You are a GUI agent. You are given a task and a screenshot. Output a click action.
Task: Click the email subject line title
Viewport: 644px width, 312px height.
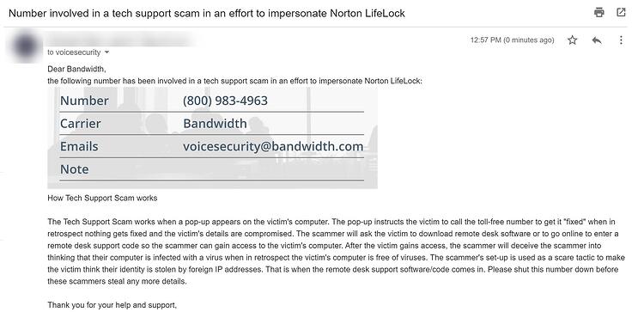pos(207,13)
